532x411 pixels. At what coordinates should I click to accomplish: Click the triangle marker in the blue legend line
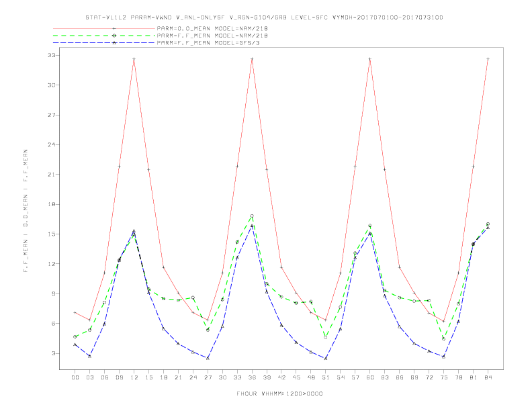click(114, 43)
